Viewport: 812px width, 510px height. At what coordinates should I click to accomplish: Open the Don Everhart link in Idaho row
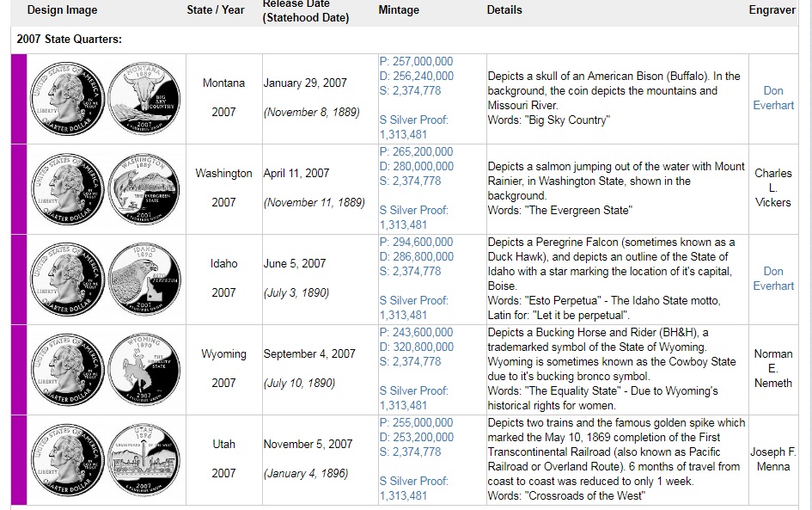click(773, 279)
